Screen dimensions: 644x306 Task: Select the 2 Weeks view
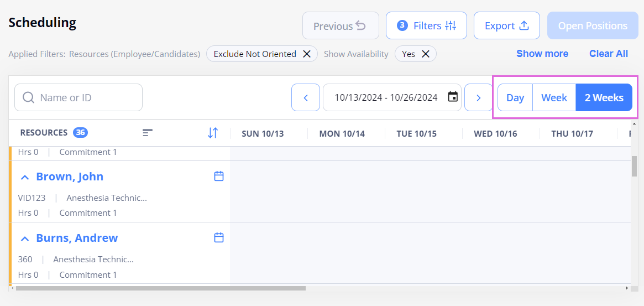pyautogui.click(x=604, y=97)
